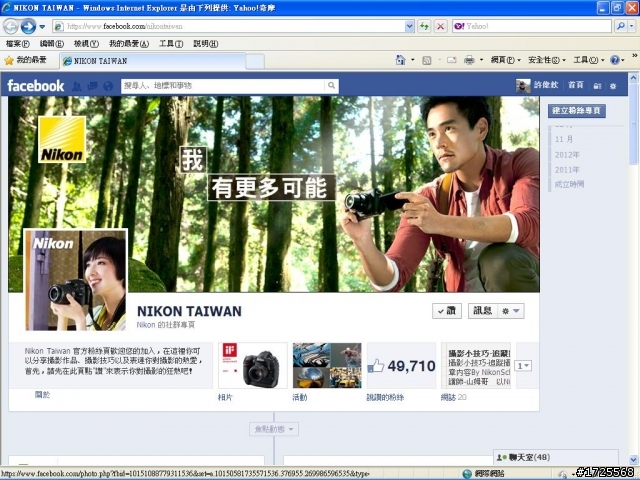This screenshot has height=480, width=640.
Task: Open the 檔案(F) menu
Action: 18,43
